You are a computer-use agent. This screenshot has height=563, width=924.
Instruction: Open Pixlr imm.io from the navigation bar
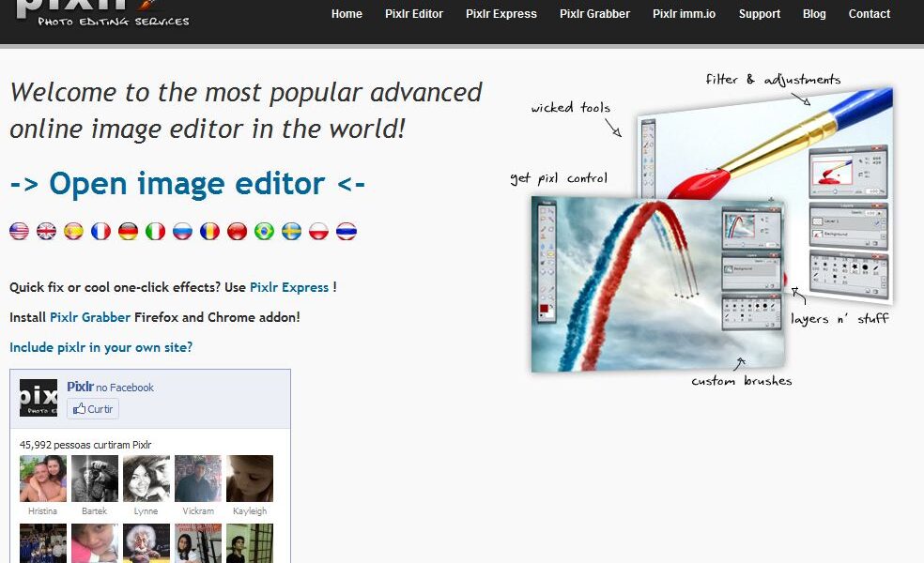coord(685,13)
